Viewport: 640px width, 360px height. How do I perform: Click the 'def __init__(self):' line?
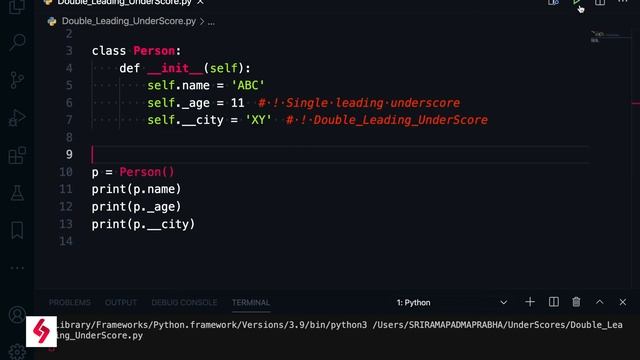click(185, 68)
